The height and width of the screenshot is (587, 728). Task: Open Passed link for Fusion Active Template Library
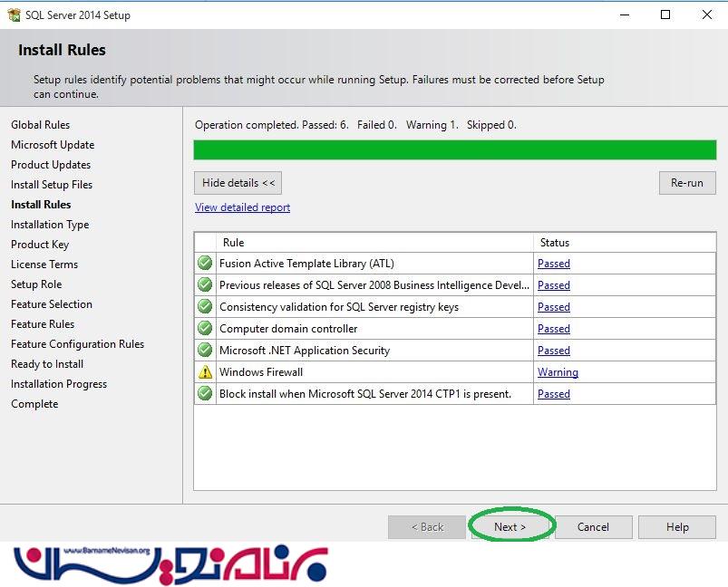pyautogui.click(x=553, y=264)
